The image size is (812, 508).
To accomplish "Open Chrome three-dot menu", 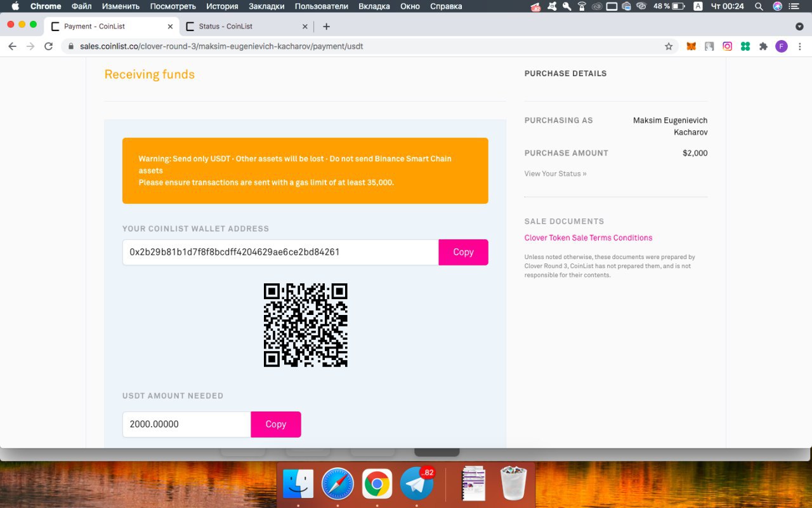I will click(x=799, y=46).
